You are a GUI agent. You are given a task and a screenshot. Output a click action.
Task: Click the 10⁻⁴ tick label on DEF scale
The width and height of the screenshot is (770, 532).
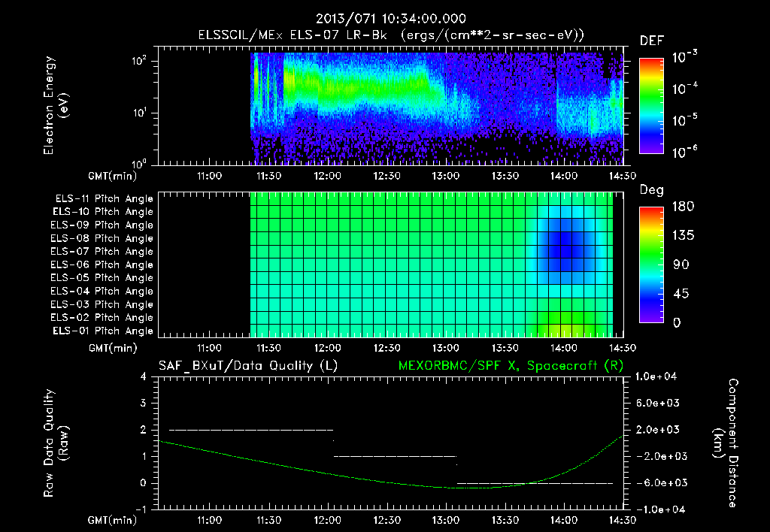pyautogui.click(x=684, y=89)
